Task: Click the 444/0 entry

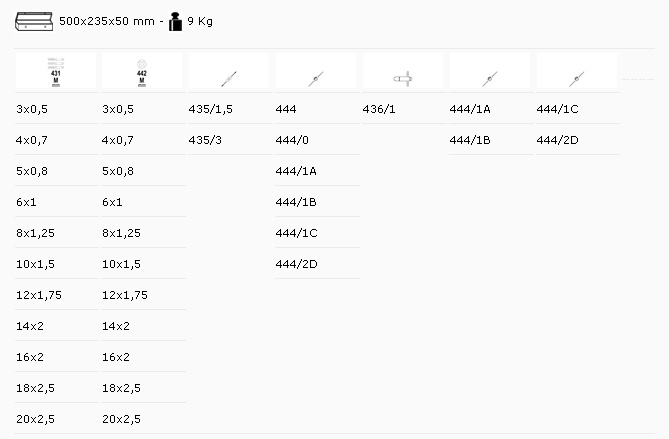Action: 292,140
